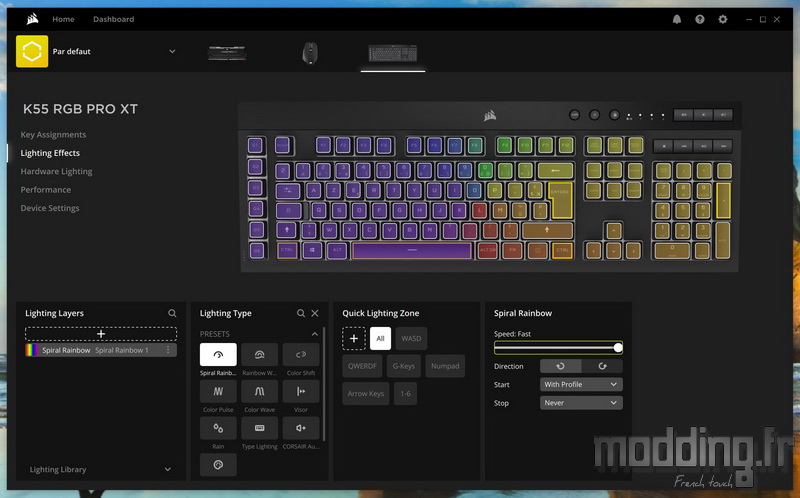
Task: Set direction to counterclockwise
Action: 560,366
